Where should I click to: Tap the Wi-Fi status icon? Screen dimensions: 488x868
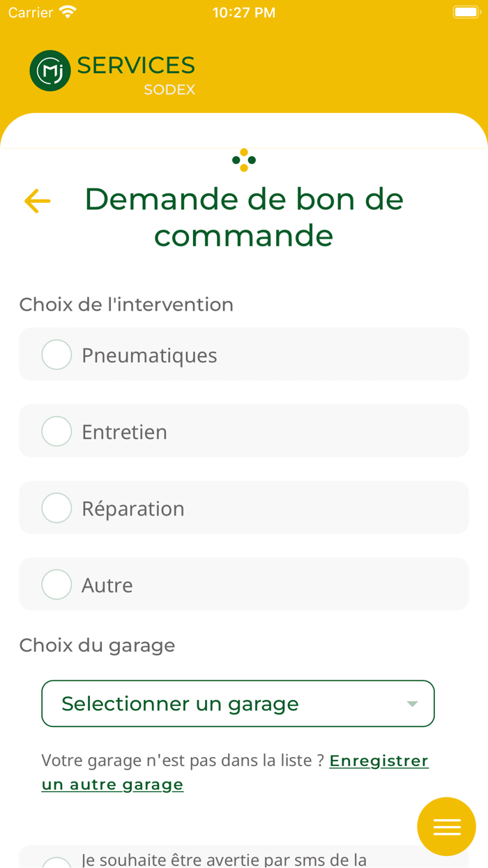point(68,13)
